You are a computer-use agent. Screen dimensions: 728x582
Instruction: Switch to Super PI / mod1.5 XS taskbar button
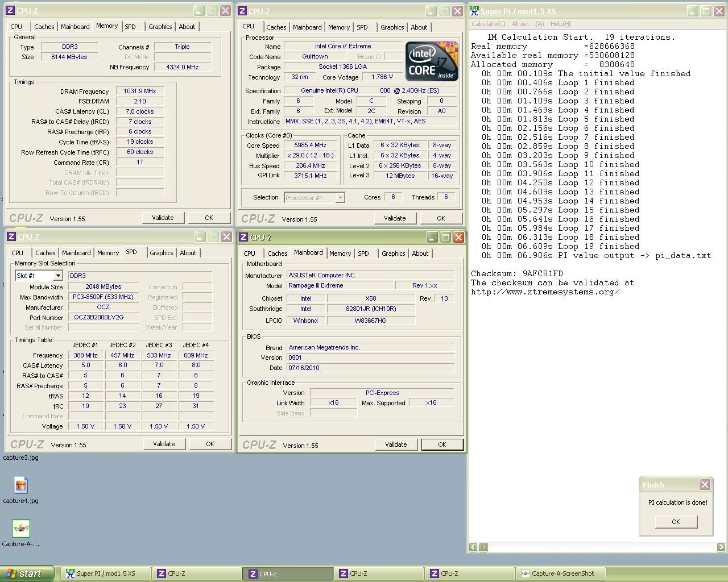pyautogui.click(x=106, y=573)
